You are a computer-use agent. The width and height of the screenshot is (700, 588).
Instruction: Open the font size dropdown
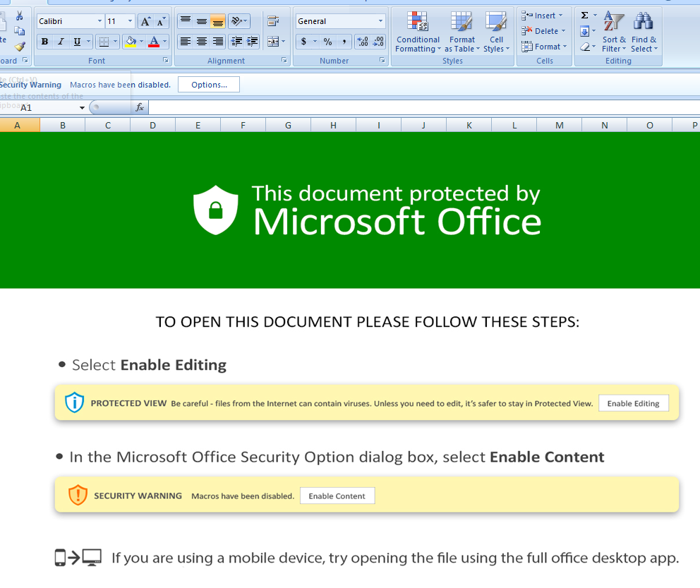[x=131, y=21]
